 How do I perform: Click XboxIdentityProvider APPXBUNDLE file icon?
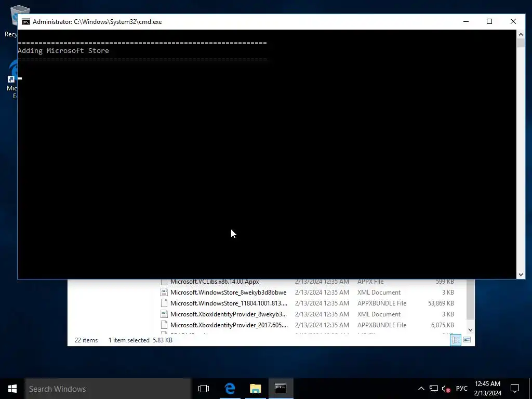tap(164, 325)
